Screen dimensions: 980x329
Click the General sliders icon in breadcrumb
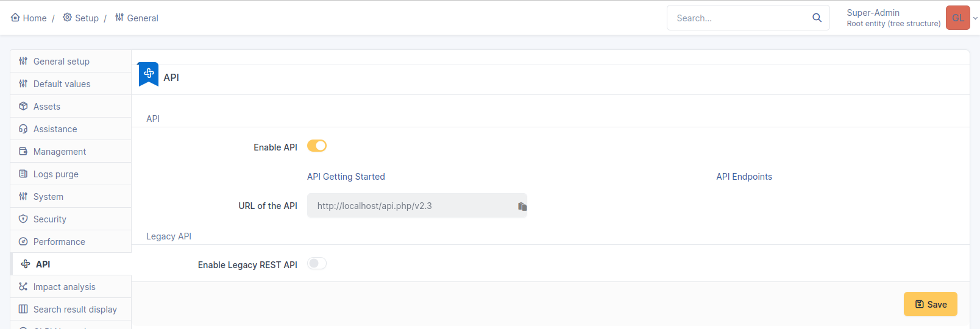pyautogui.click(x=119, y=18)
